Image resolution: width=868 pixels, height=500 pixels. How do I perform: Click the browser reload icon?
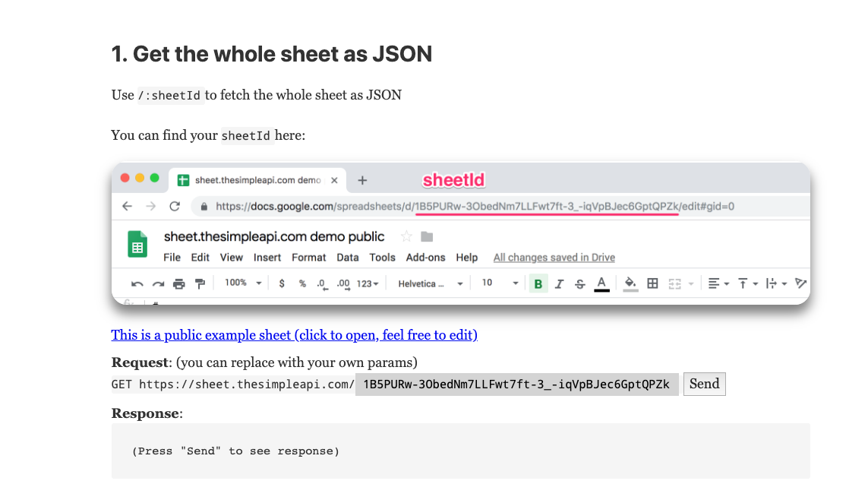[176, 206]
